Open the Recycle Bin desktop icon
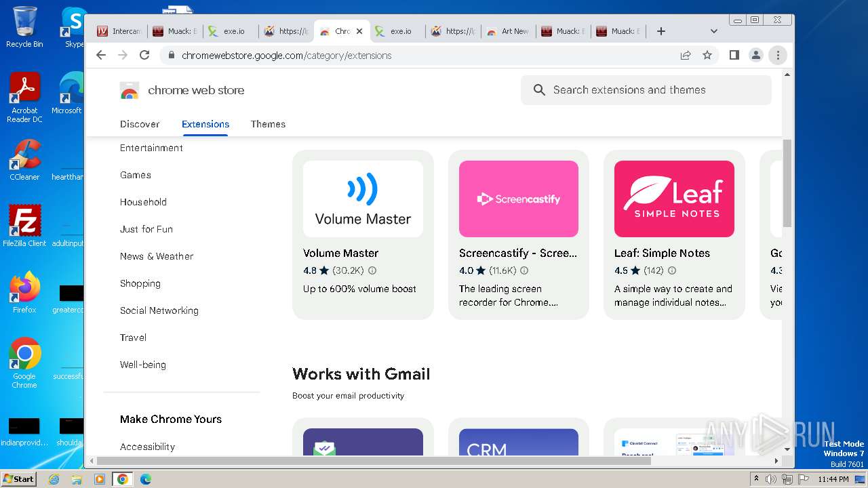Viewport: 868px width, 488px height. (24, 27)
